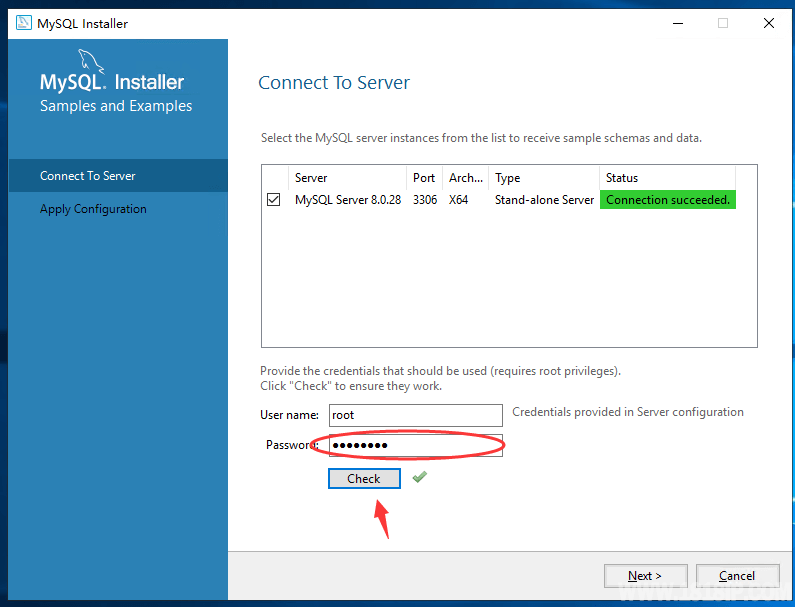This screenshot has width=795, height=607.
Task: Click the 3306 port value
Action: 425,200
